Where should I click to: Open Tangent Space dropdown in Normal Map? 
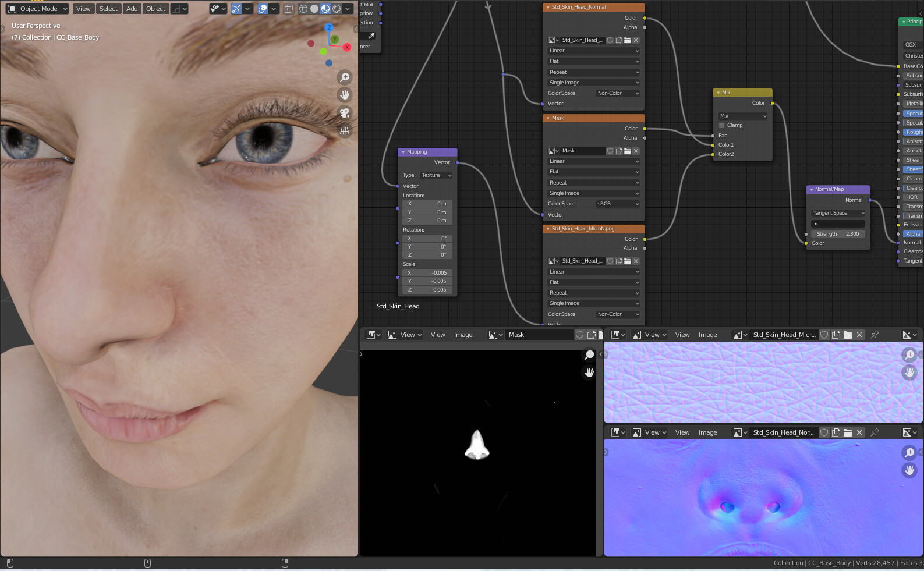pos(838,213)
